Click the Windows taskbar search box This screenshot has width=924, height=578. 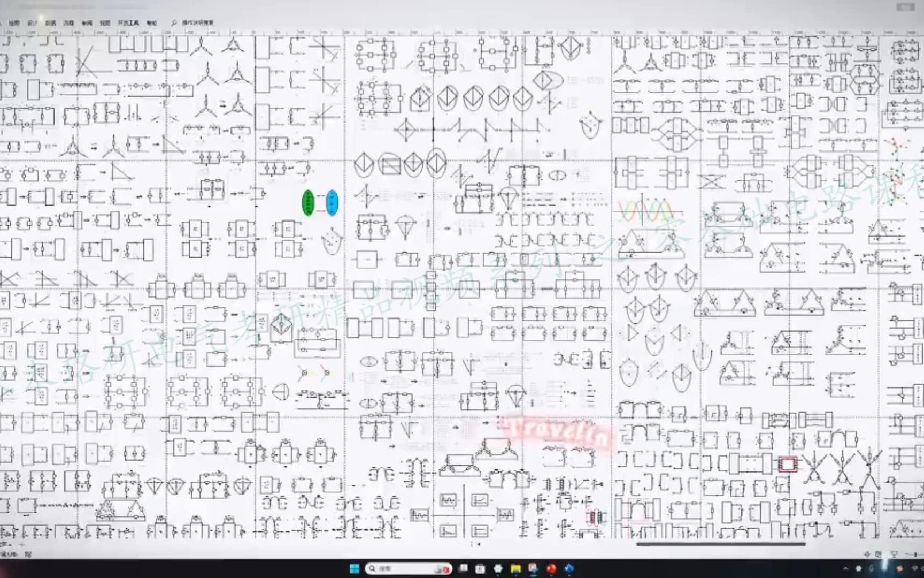point(409,568)
